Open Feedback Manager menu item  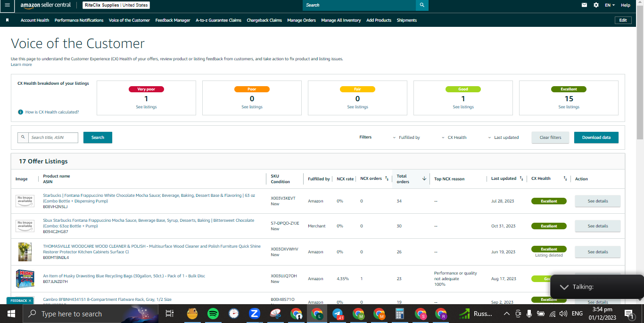[173, 20]
